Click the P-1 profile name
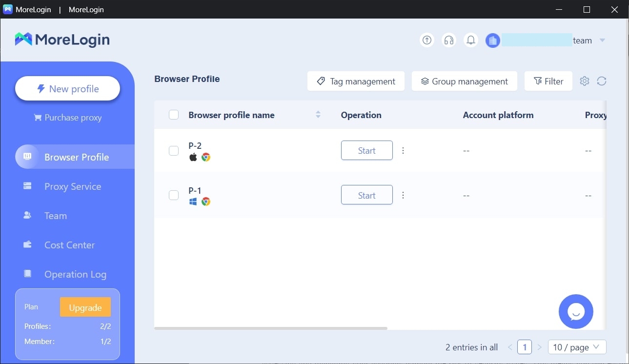629x364 pixels. (x=195, y=190)
